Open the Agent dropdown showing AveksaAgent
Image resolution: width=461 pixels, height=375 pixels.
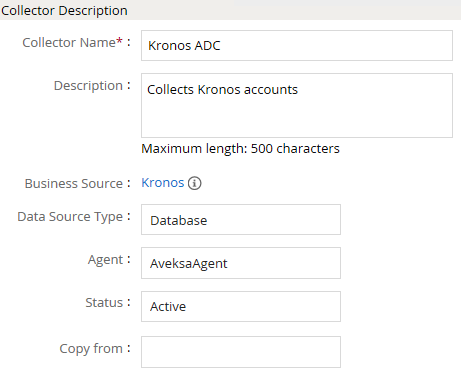point(241,263)
